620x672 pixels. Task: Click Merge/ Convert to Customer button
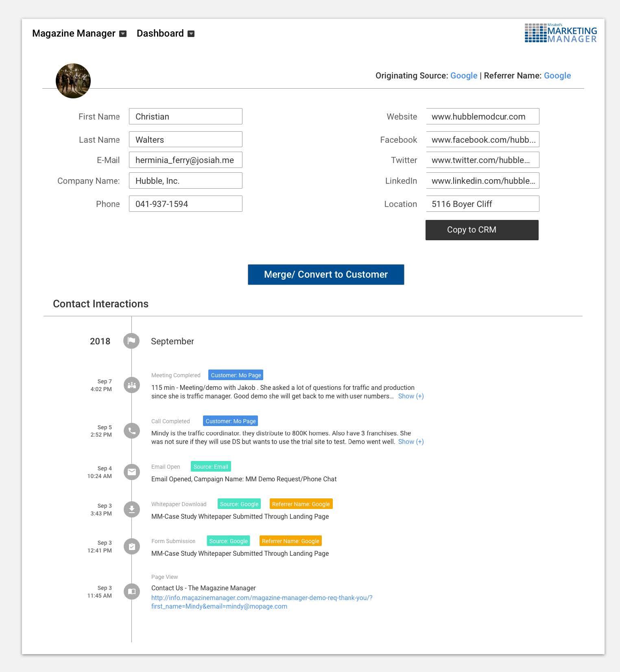click(326, 274)
